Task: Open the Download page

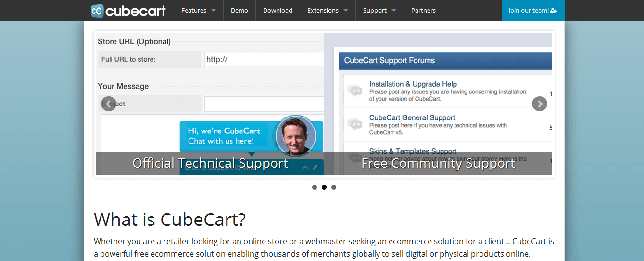Action: click(278, 10)
